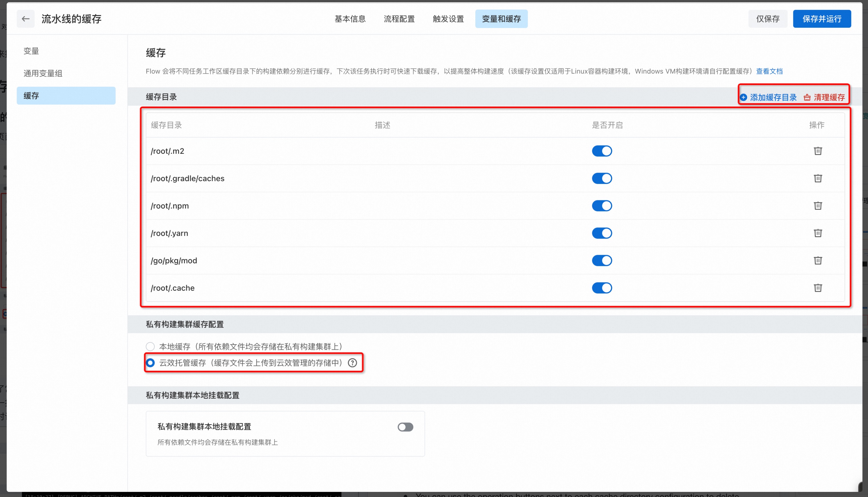The height and width of the screenshot is (497, 868).
Task: Go back using the arrow beside 流水线的缓存
Action: 26,19
